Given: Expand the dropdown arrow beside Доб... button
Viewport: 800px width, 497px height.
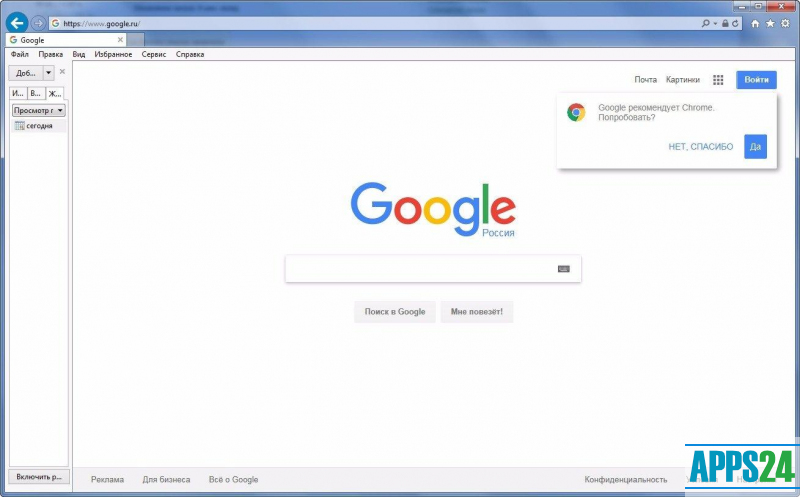Looking at the screenshot, I should tap(48, 73).
